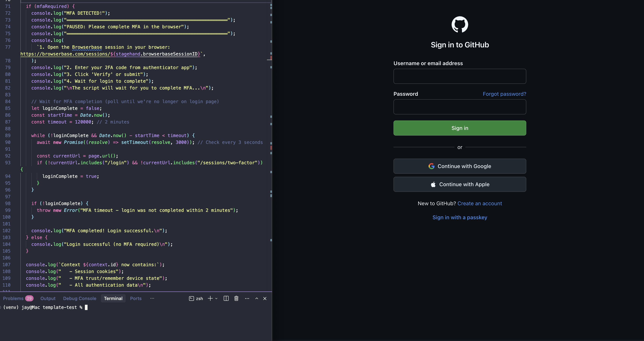
Task: Open the terminal launch profile dropdown
Action: pos(217,298)
